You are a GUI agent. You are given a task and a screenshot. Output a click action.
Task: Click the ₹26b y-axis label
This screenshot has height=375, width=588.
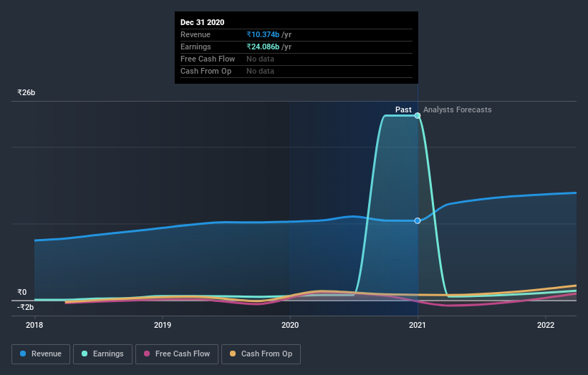click(26, 92)
